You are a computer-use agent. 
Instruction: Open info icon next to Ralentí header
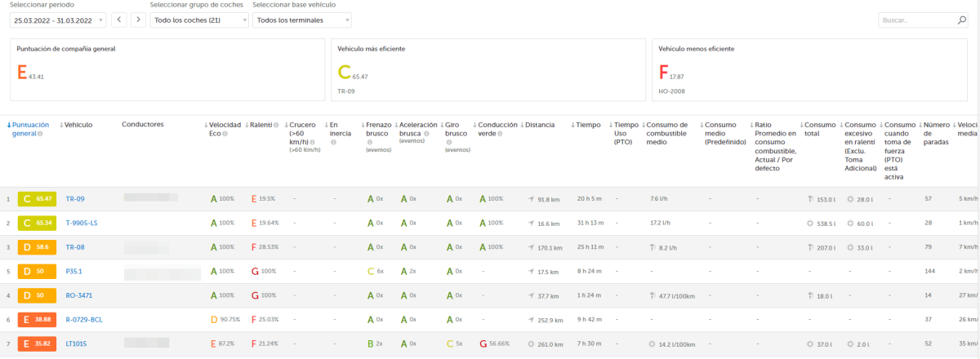275,125
